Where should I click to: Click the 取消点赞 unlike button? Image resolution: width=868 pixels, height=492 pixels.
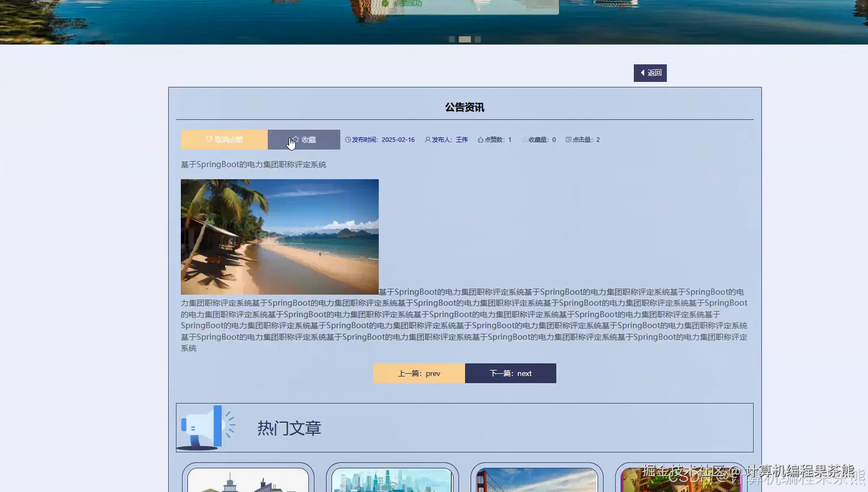[x=224, y=140]
